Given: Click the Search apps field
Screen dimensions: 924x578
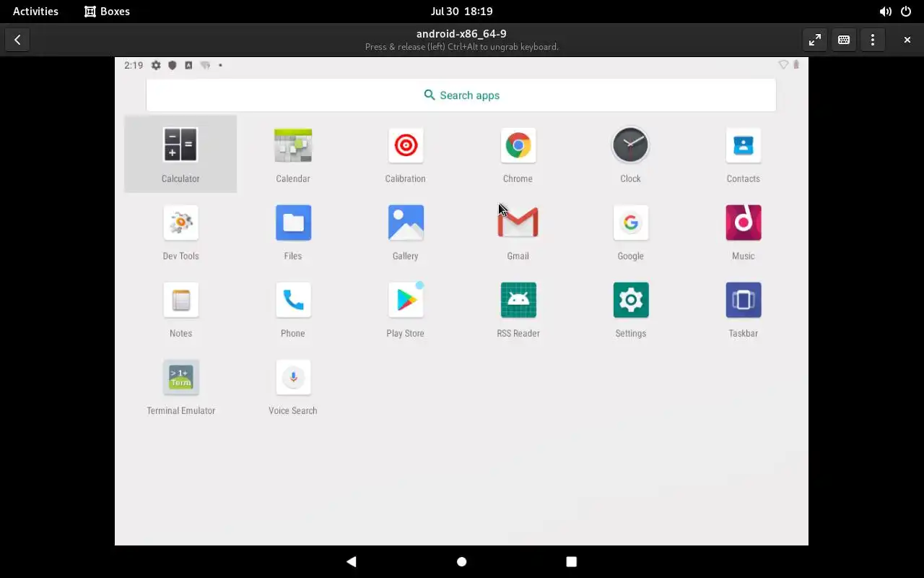Looking at the screenshot, I should coord(461,95).
